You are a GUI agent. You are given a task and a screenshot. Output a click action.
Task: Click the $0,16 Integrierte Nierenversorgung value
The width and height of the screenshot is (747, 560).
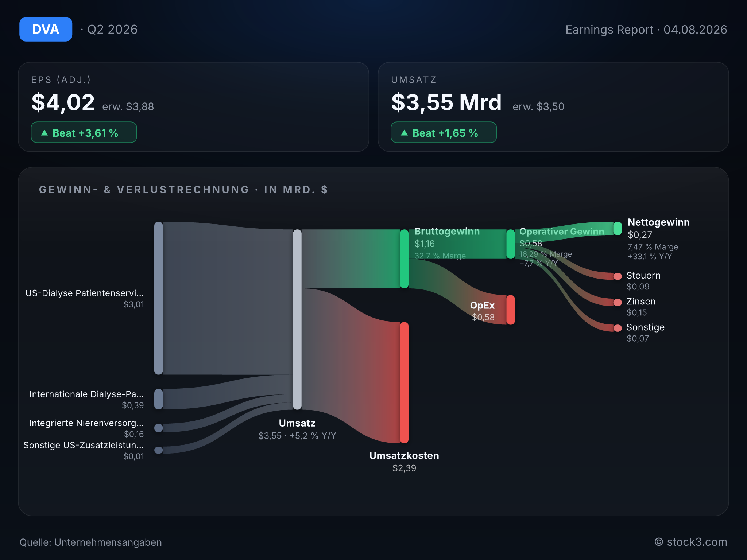pyautogui.click(x=134, y=434)
